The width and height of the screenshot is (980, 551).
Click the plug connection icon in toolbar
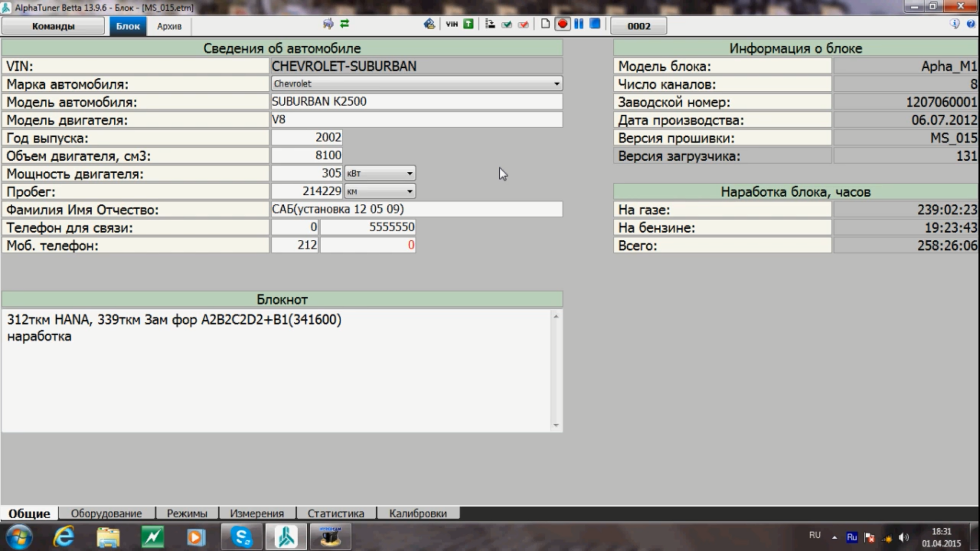(x=328, y=24)
